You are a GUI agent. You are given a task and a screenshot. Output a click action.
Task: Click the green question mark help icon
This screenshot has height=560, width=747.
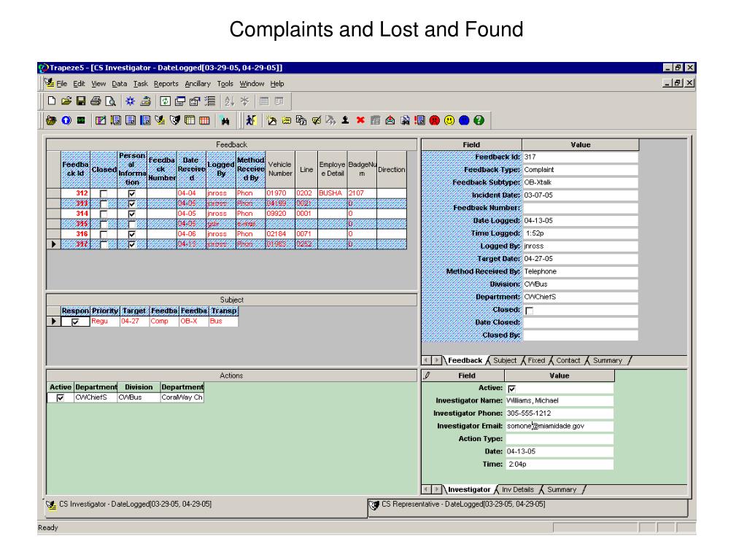(x=479, y=120)
